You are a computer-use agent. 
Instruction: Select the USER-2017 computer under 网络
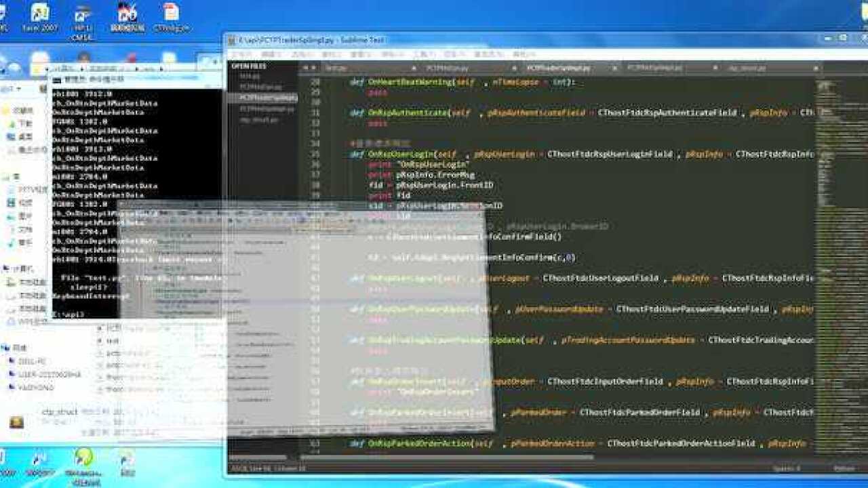point(34,373)
